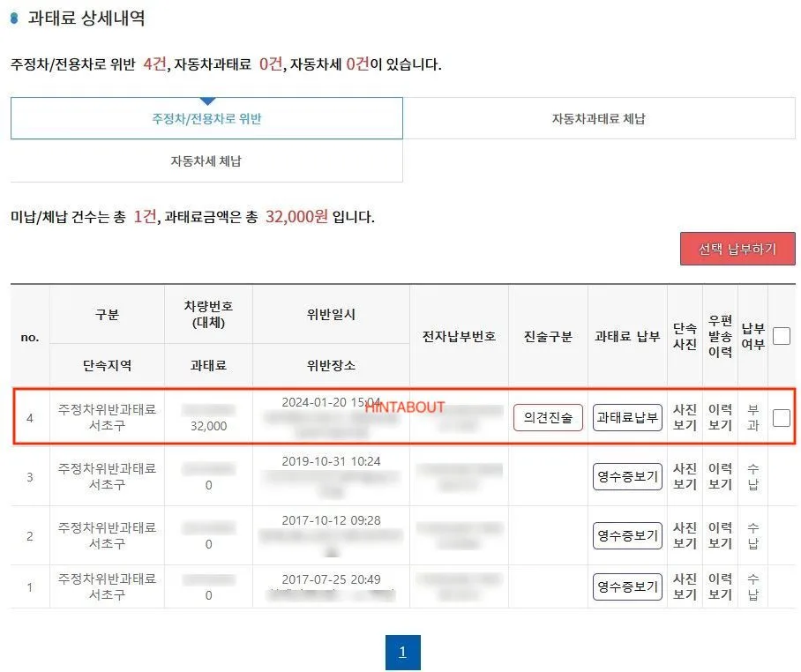Click 의견진술 button in row 4
The image size is (801, 672).
coord(548,418)
